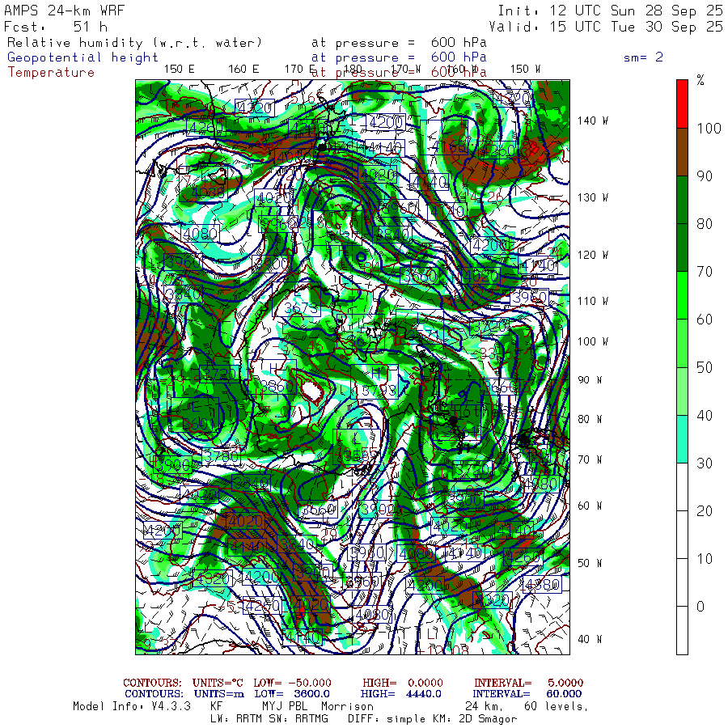This screenshot has height=728, width=728.
Task: Click the '80 W' label on the right axis
Action: [x=590, y=419]
